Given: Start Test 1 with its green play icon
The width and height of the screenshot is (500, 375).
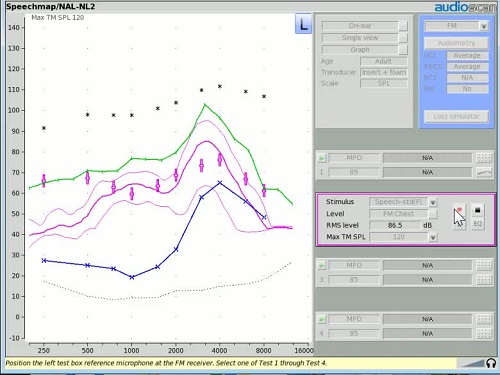Looking at the screenshot, I should click(x=322, y=158).
